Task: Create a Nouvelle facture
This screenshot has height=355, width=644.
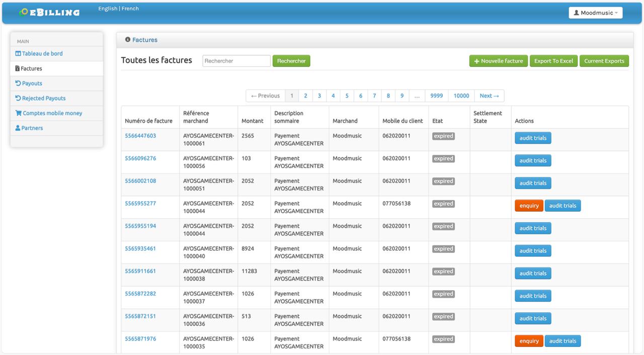Action: [x=499, y=61]
